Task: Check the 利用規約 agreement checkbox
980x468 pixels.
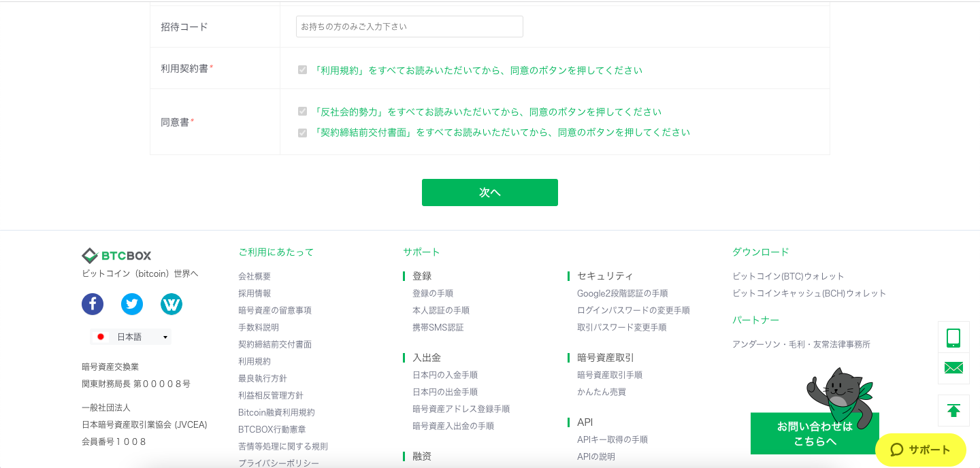Action: coord(302,69)
